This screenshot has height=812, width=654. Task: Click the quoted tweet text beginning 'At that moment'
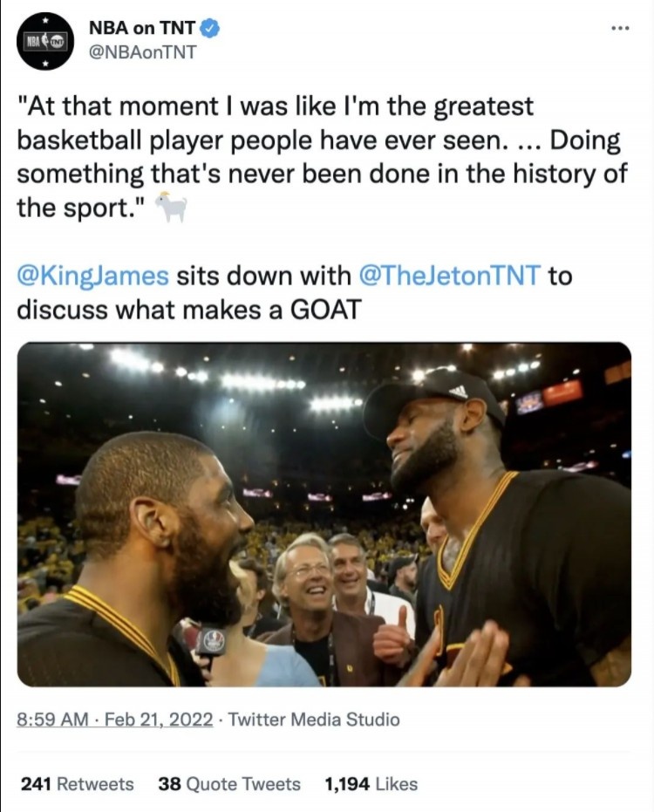point(322,157)
